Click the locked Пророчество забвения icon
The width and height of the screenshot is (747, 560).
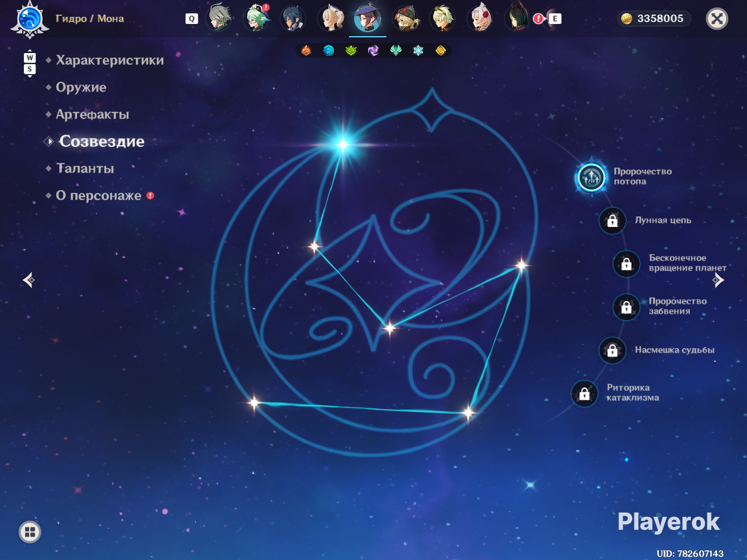click(x=626, y=307)
